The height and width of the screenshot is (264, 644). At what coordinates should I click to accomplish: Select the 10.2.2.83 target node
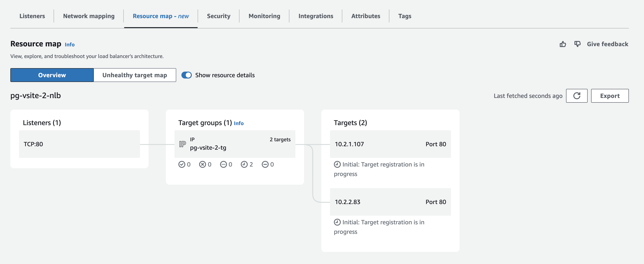(x=390, y=202)
